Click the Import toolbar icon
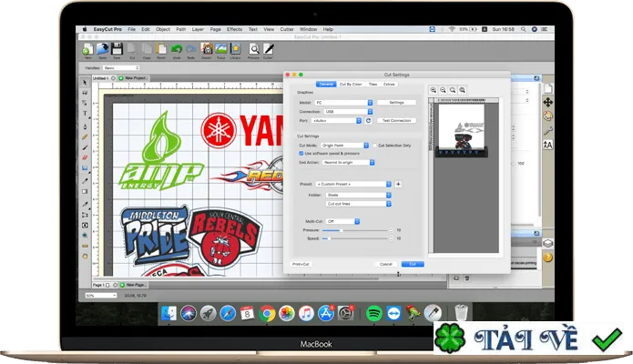Screen dimensions: 633x364 pos(207,49)
